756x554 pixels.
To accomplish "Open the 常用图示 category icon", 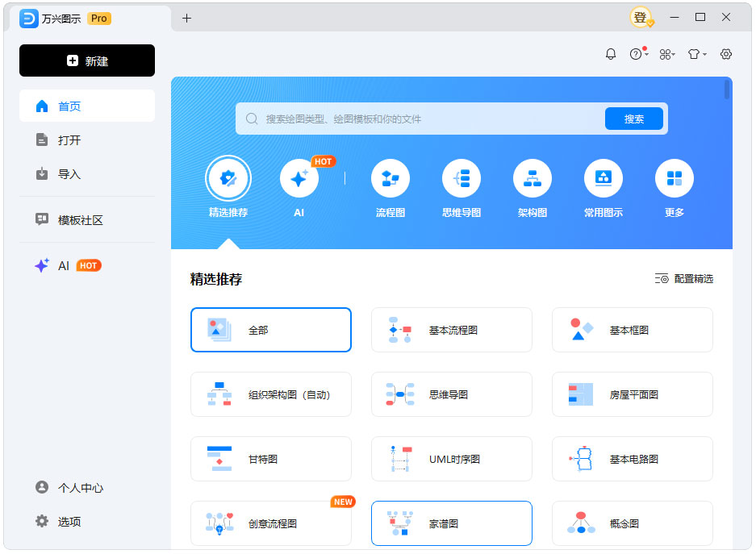I will 604,178.
